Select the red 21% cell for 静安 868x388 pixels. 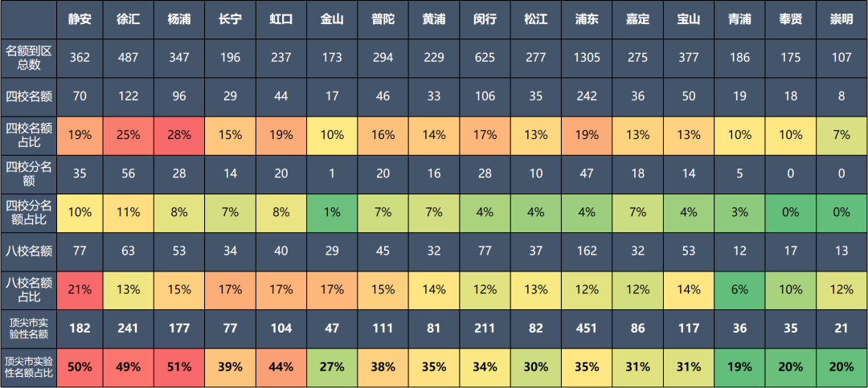pyautogui.click(x=80, y=289)
